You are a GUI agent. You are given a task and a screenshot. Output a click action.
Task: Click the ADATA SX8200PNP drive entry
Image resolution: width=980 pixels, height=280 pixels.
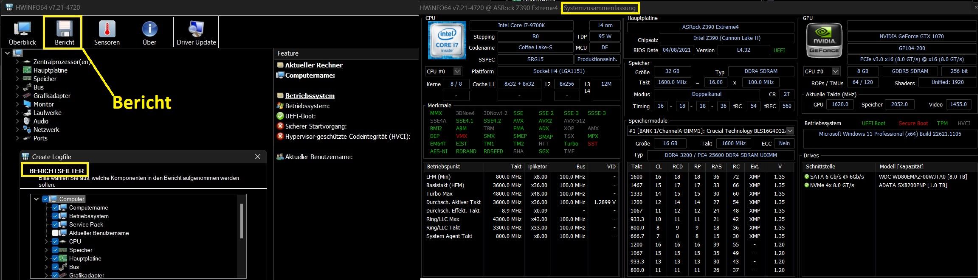[x=912, y=185]
